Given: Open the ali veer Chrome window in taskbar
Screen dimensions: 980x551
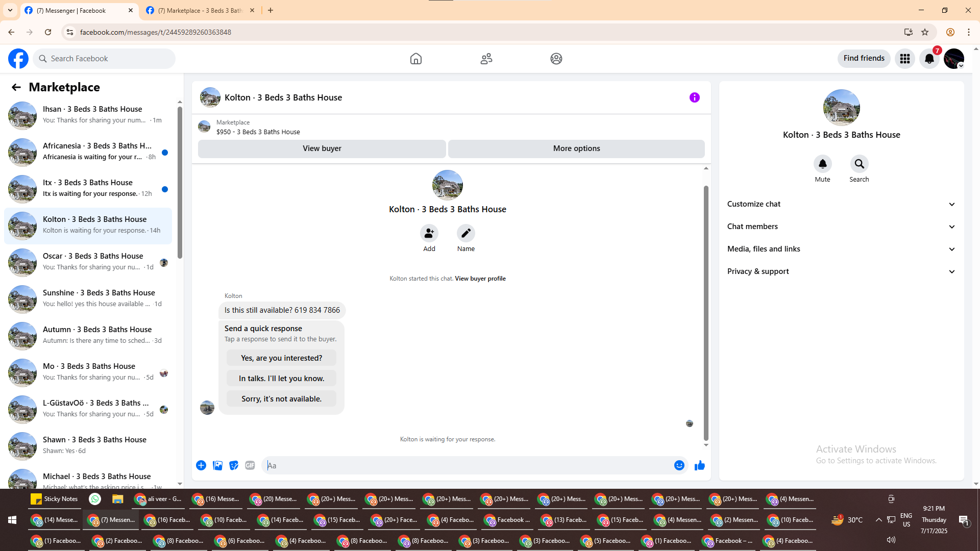Looking at the screenshot, I should pyautogui.click(x=158, y=499).
